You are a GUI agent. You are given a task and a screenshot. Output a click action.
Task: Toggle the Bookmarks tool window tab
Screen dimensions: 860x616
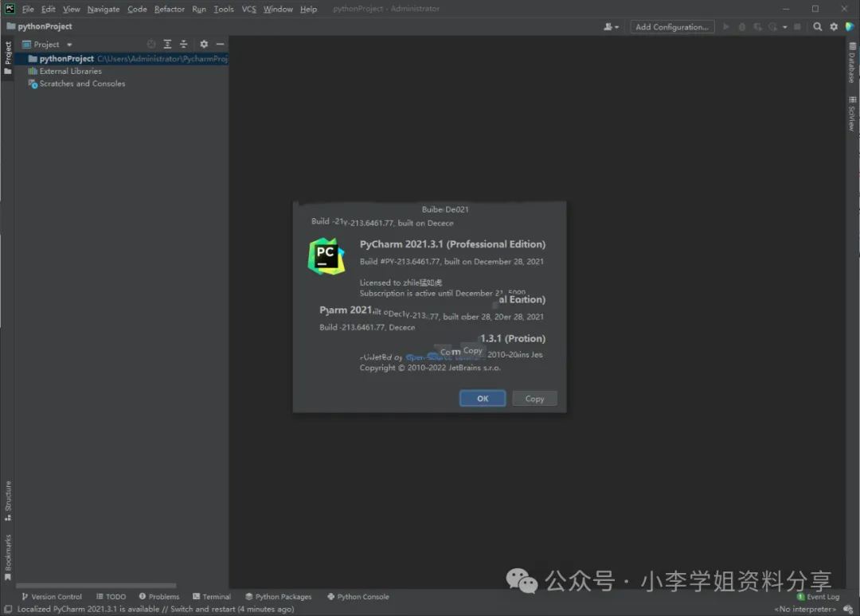tap(8, 557)
